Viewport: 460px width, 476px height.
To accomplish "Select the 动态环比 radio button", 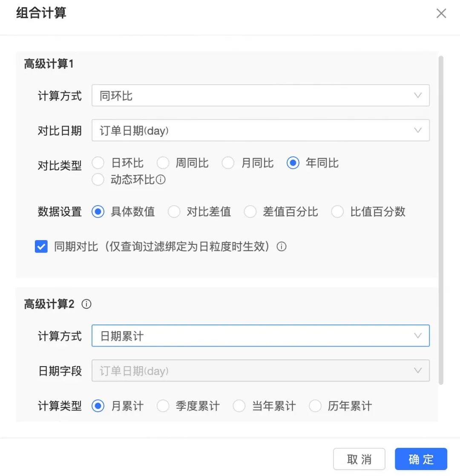I will (98, 179).
